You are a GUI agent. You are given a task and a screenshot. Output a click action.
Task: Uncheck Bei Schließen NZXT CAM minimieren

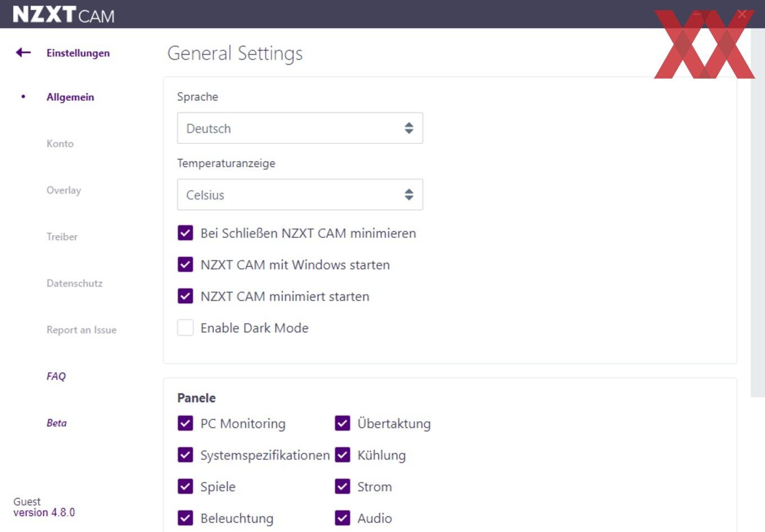coord(185,233)
